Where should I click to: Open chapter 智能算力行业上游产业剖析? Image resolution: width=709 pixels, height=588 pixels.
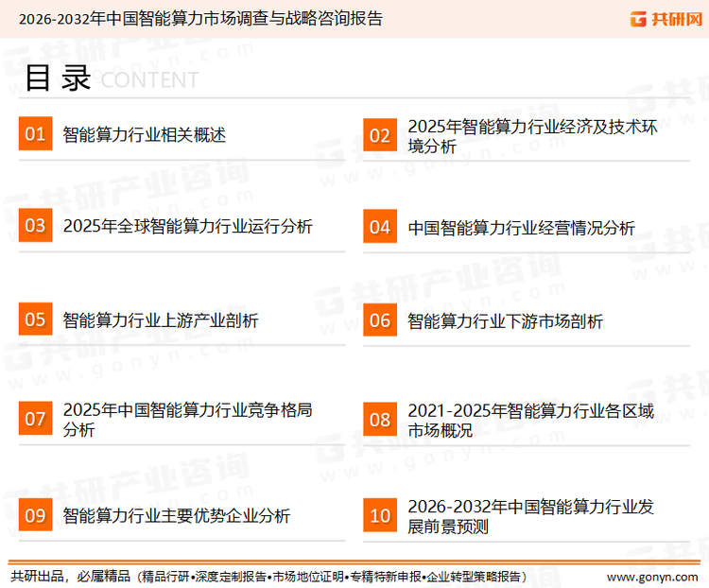pos(161,320)
